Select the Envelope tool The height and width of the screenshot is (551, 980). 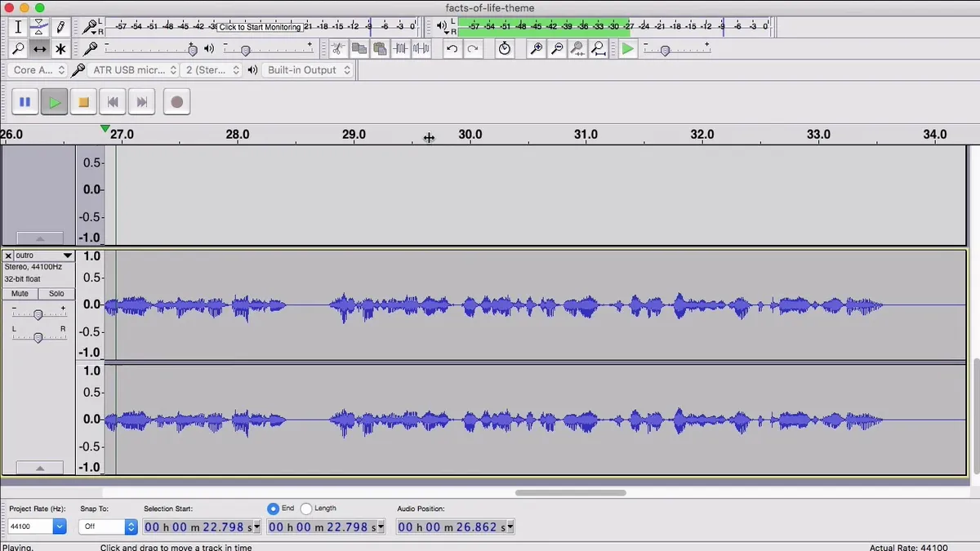39,27
